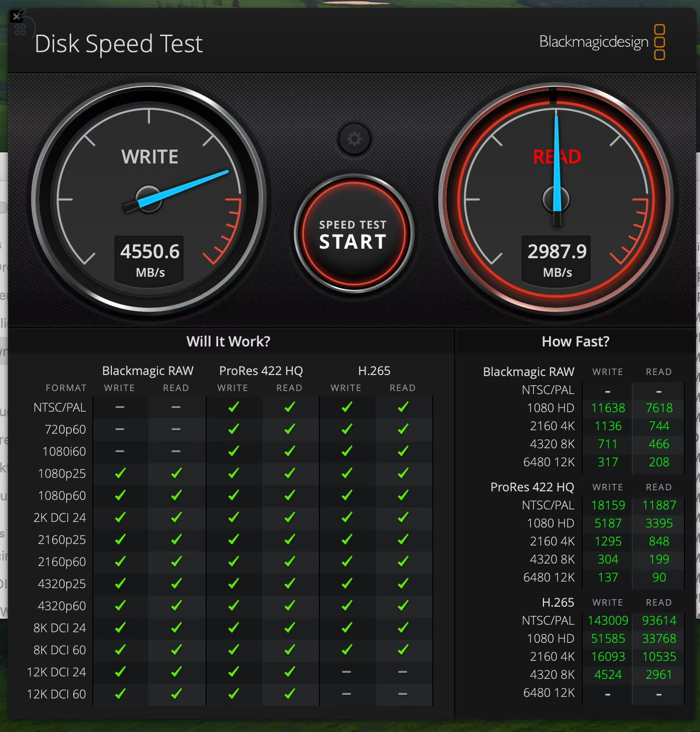This screenshot has width=700, height=732.
Task: Click the 12K DCI 24 format row label
Action: [56, 672]
